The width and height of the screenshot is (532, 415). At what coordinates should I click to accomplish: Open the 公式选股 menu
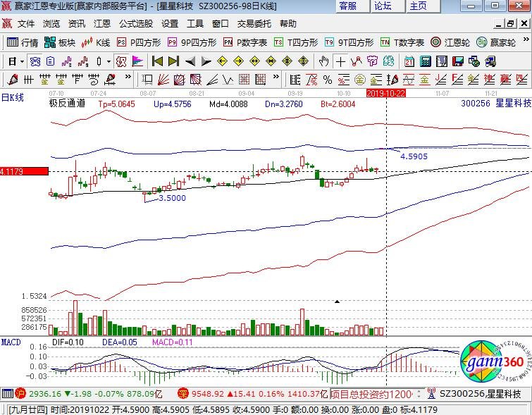[x=136, y=24]
